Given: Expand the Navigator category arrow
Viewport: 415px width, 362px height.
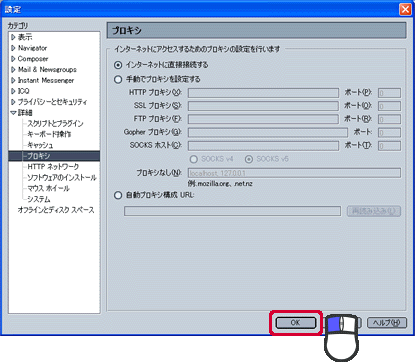Looking at the screenshot, I should 13,48.
